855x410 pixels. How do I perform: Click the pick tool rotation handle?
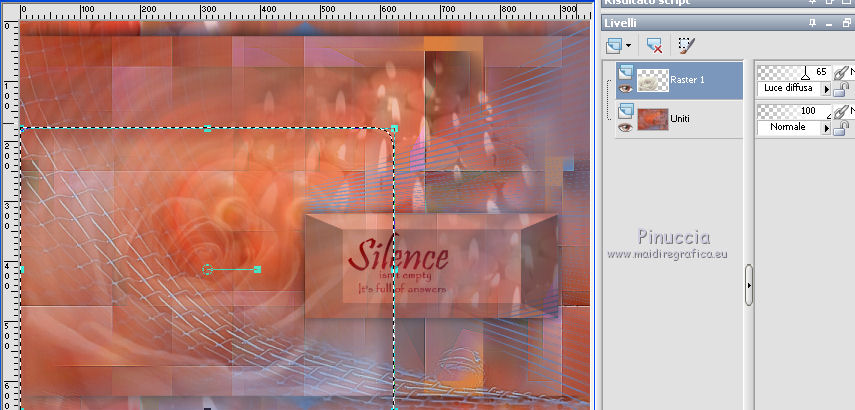[x=258, y=269]
